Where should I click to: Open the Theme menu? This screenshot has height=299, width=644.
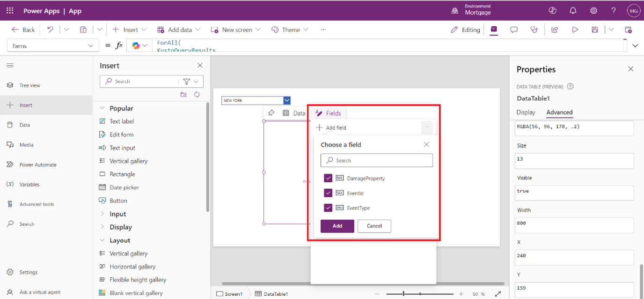coord(290,30)
